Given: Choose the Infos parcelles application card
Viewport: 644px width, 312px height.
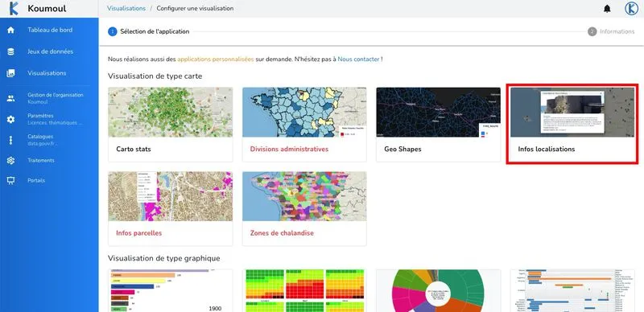Looking at the screenshot, I should click(170, 208).
